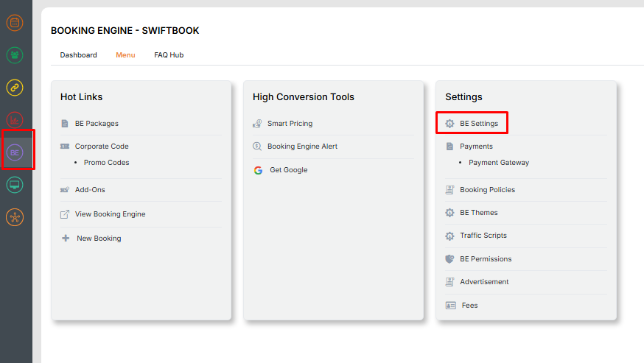Open Payment Gateway settings

tap(499, 163)
